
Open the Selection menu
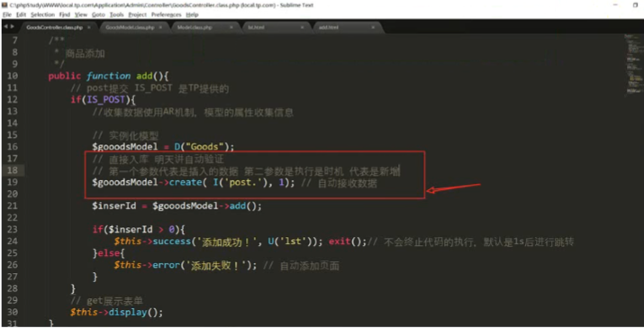tap(42, 14)
